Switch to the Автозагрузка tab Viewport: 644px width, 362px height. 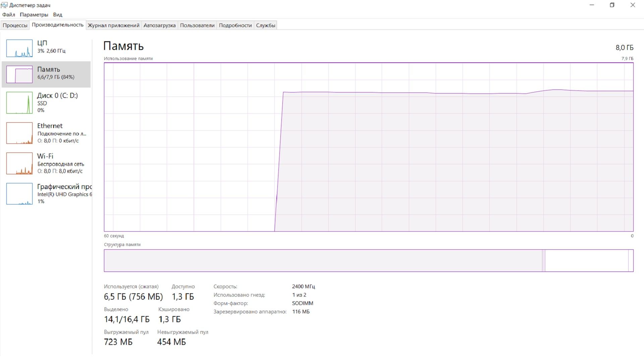click(x=159, y=25)
